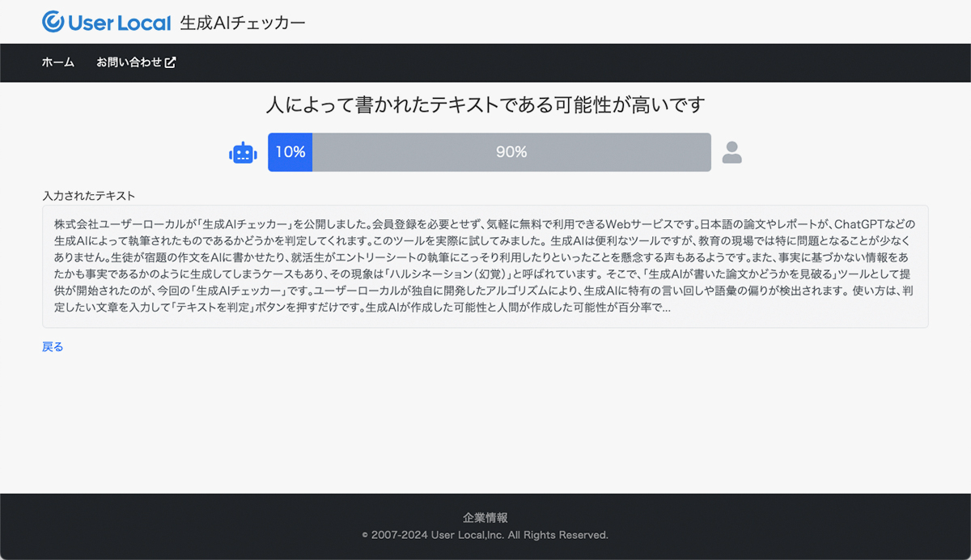
Task: Click the blue robot AI icon
Action: point(243,152)
